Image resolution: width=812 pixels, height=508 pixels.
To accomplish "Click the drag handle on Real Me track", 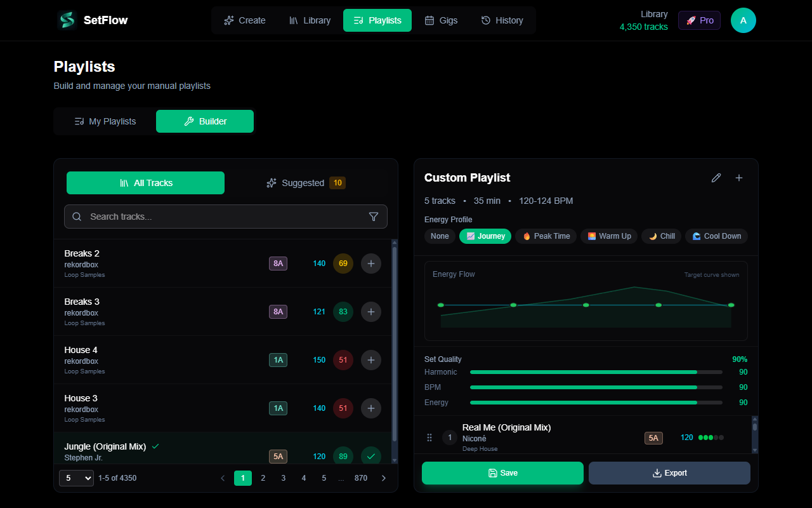I will [x=429, y=438].
